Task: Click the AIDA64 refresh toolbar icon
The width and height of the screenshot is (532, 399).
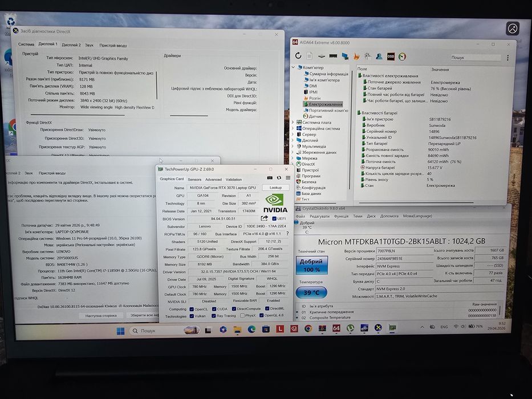Action: [298, 55]
